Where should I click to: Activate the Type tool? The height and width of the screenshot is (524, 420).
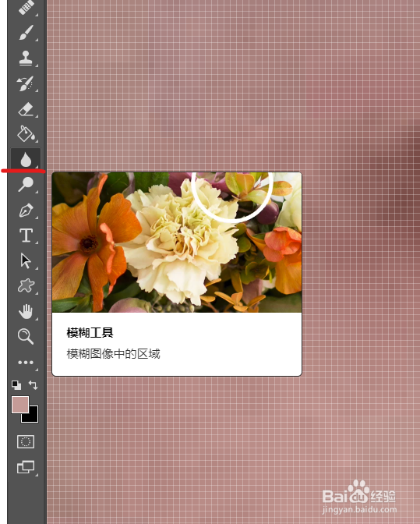pos(26,235)
